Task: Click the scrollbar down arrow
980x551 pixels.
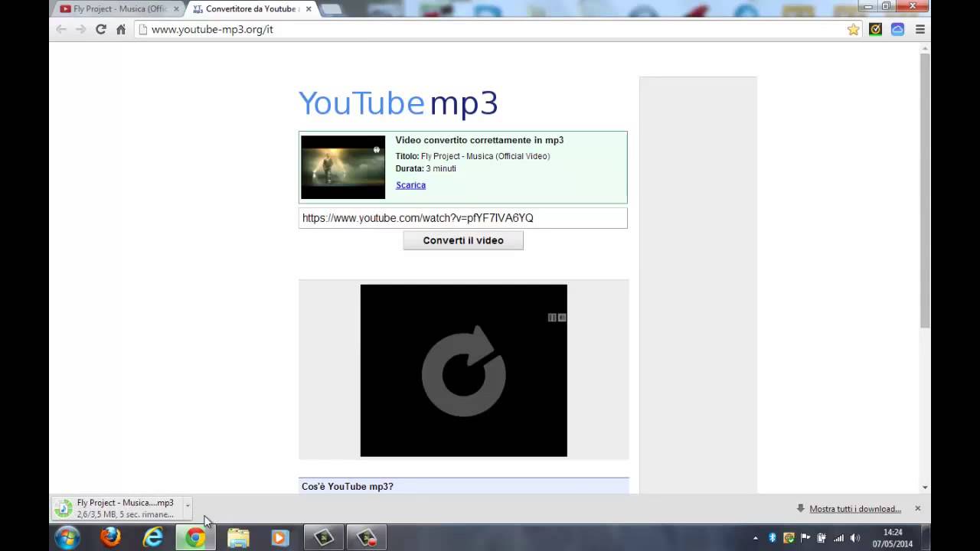Action: 925,487
